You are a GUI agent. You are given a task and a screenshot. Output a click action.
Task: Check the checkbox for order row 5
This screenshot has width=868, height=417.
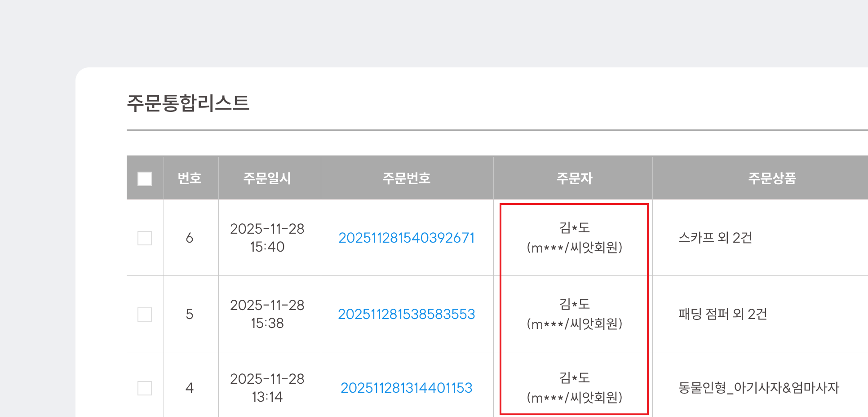(x=144, y=315)
